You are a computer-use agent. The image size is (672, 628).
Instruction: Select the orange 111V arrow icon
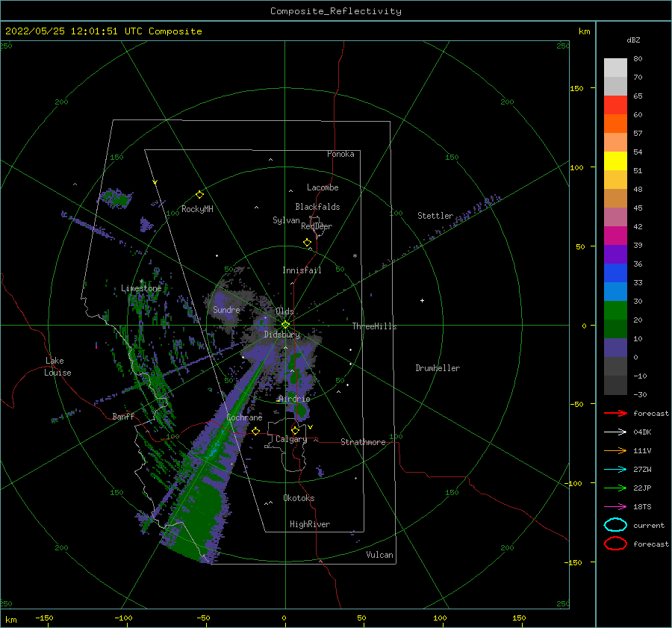[x=615, y=450]
